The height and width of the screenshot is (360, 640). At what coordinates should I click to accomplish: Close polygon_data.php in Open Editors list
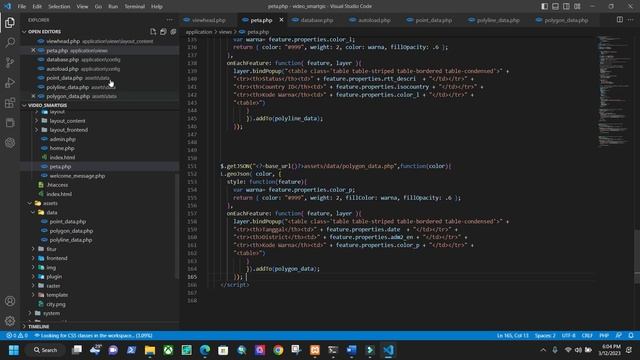[x=33, y=96]
